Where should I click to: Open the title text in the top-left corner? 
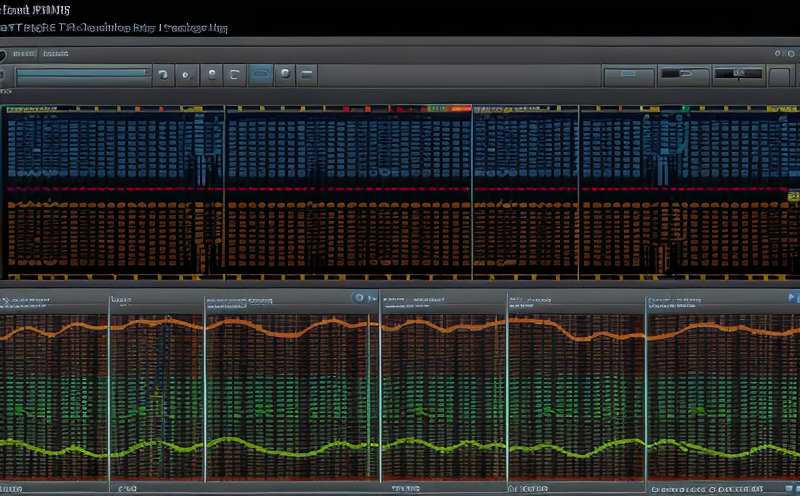36,10
